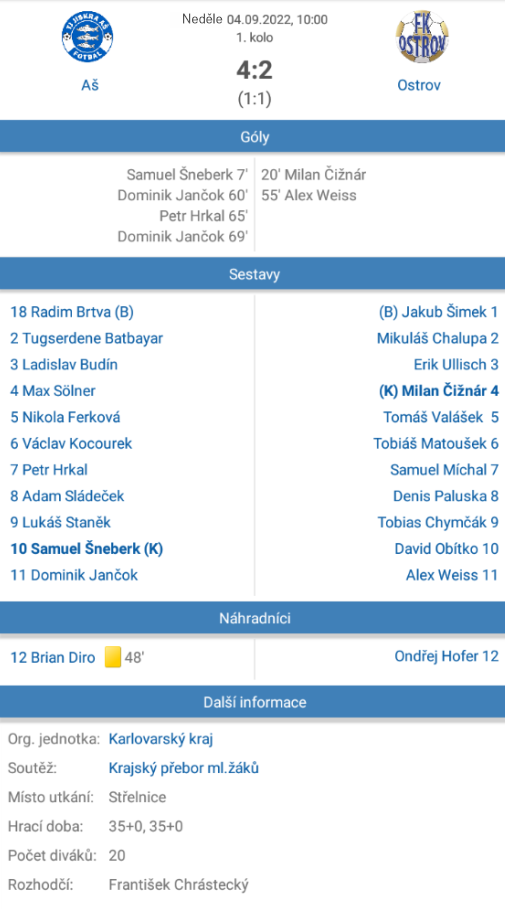Viewport: 505px width, 909px height.
Task: Open 2 Tugserdene Batbayar player link
Action: (86, 339)
